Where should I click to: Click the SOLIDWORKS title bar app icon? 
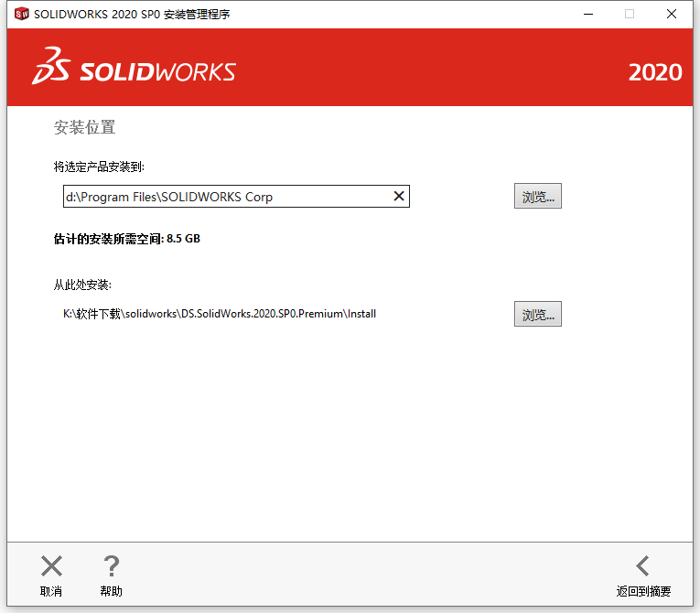tap(21, 14)
